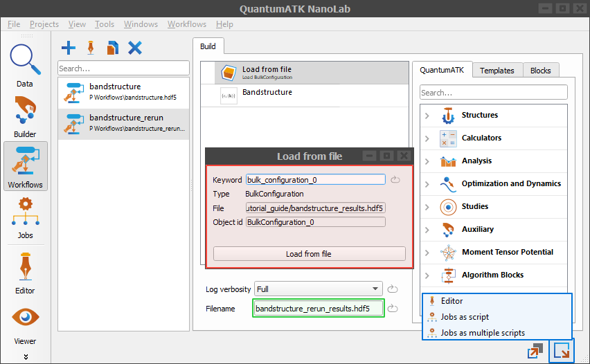
Task: Select the QuantumATK tab
Action: [x=442, y=70]
